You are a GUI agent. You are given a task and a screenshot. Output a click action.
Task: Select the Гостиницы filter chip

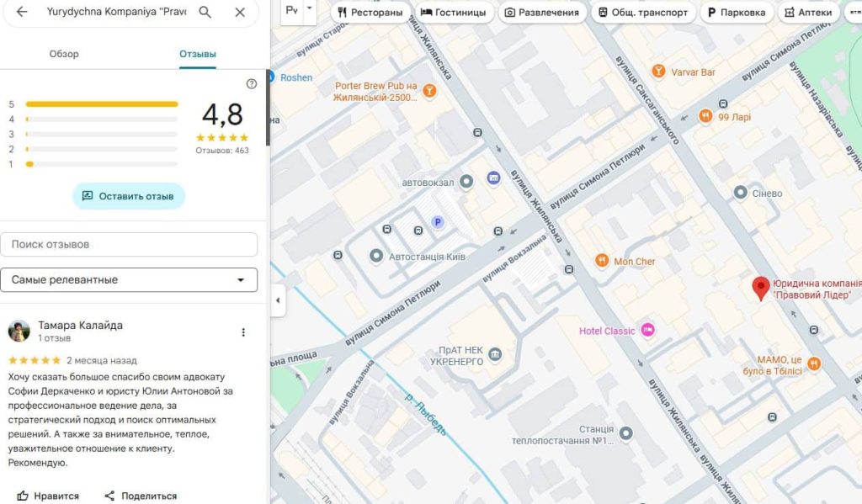pyautogui.click(x=454, y=12)
